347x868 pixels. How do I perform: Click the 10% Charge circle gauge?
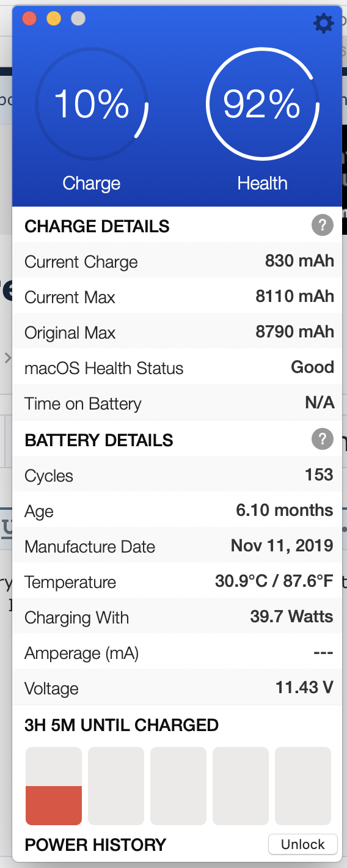[92, 104]
